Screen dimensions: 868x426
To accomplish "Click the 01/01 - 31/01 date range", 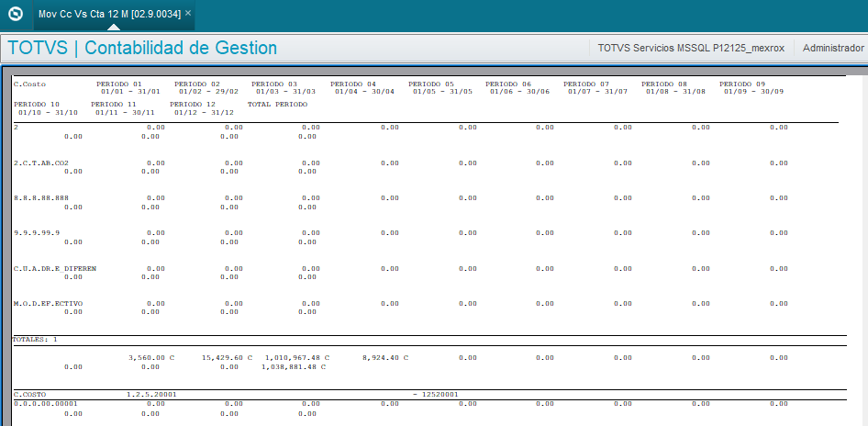I will pos(130,92).
